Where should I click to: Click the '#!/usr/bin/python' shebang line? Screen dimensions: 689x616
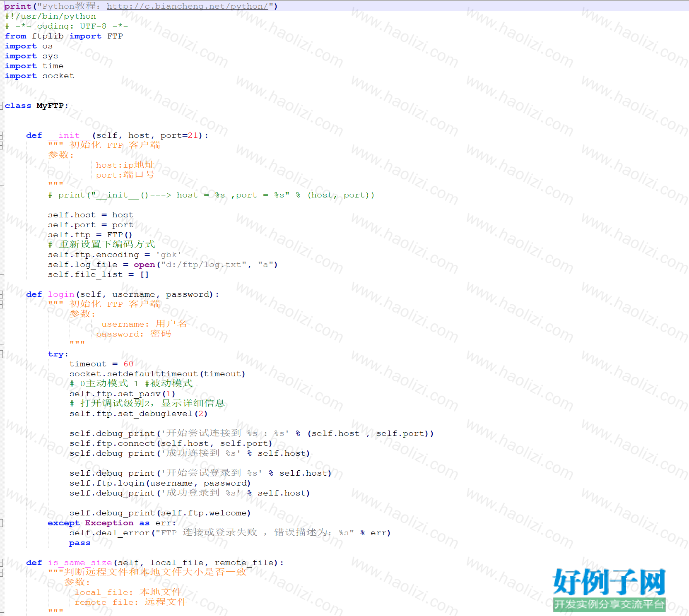click(x=51, y=16)
